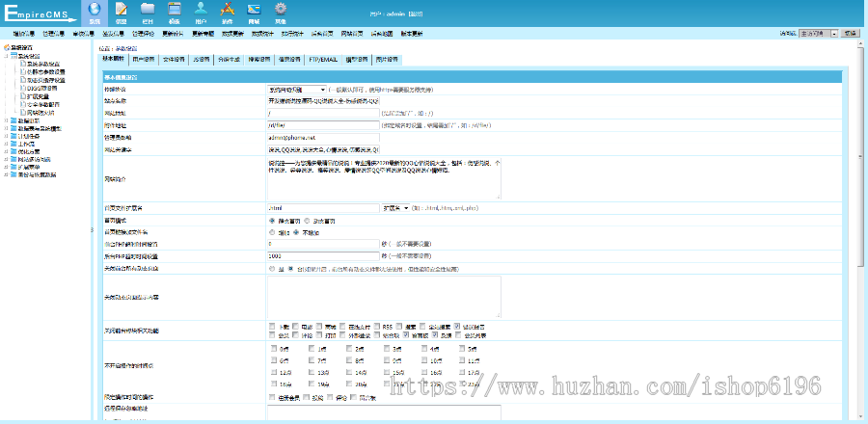This screenshot has height=424, width=868.
Task: Click the 后台地图 shortcut link
Action: click(382, 34)
